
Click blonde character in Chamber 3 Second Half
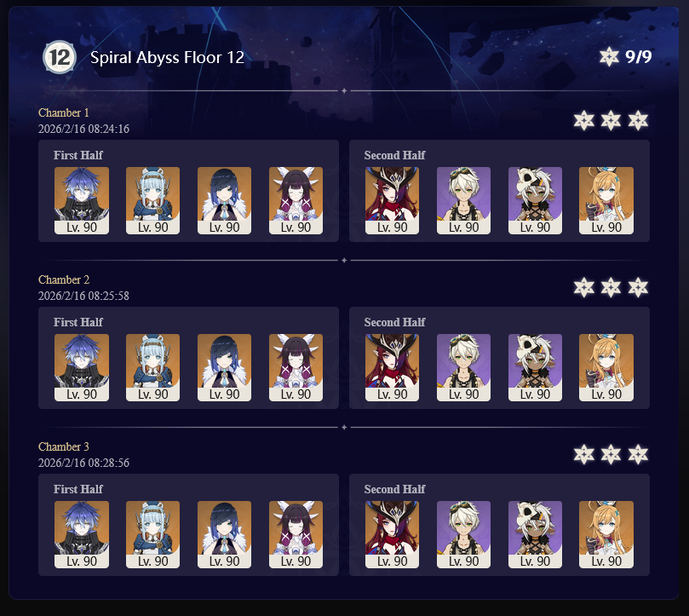pyautogui.click(x=606, y=535)
